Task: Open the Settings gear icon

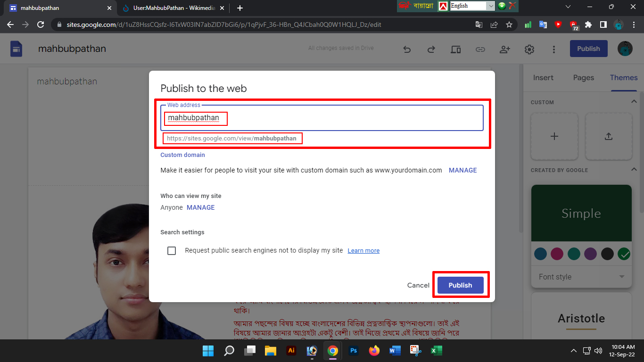Action: [x=529, y=49]
